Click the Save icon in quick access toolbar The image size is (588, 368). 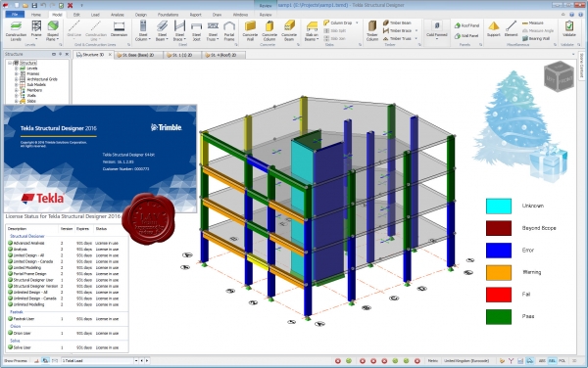(x=34, y=5)
